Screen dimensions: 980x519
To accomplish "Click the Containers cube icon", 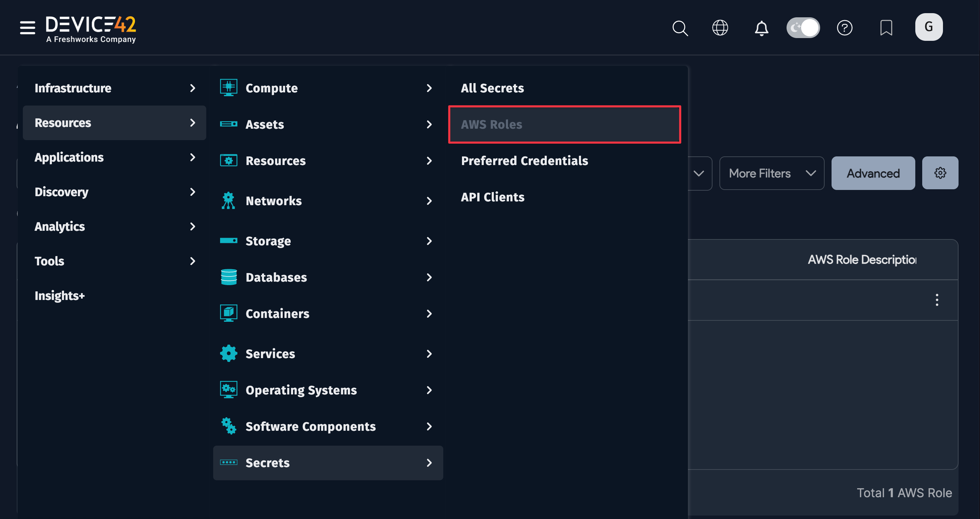I will point(228,313).
